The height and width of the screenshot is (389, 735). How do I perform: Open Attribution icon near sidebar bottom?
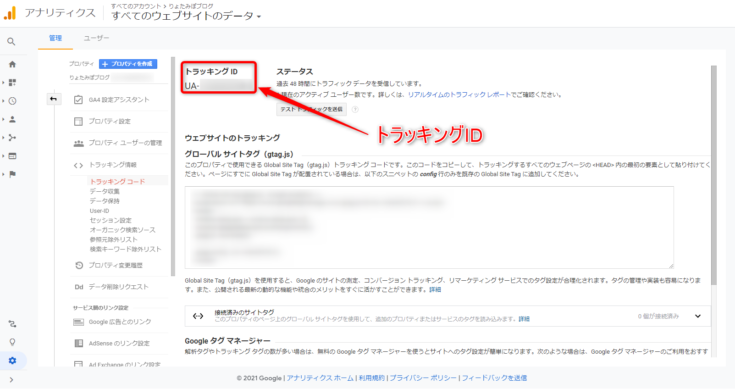pos(12,324)
